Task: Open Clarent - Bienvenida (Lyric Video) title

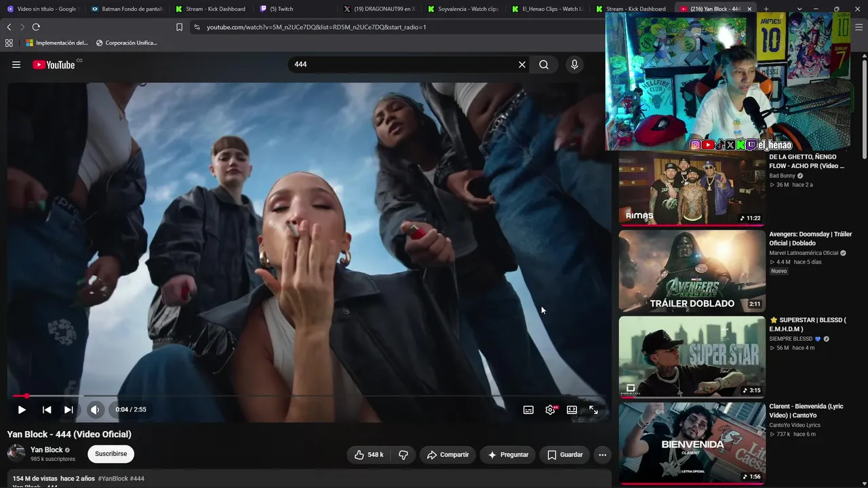Action: [806, 411]
